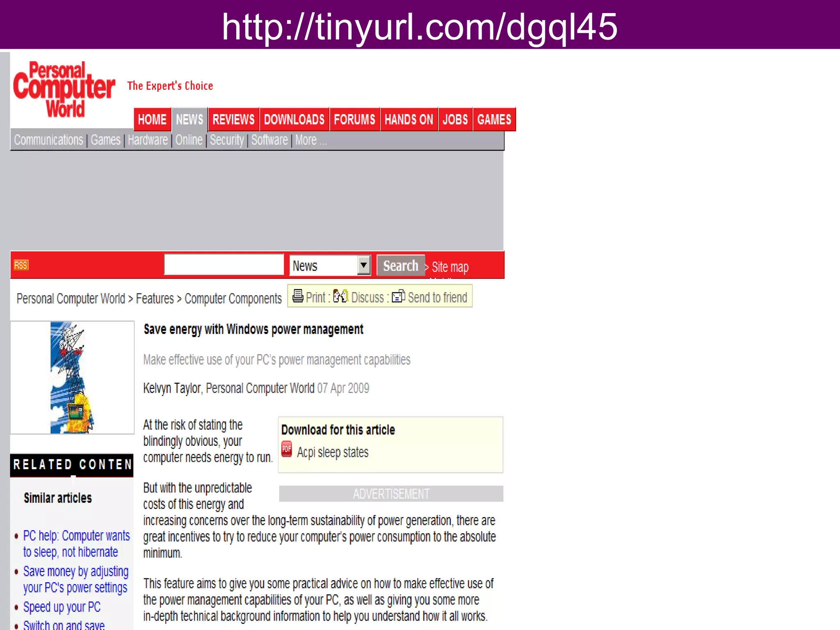
Task: Open the REVIEWS tab
Action: [233, 119]
